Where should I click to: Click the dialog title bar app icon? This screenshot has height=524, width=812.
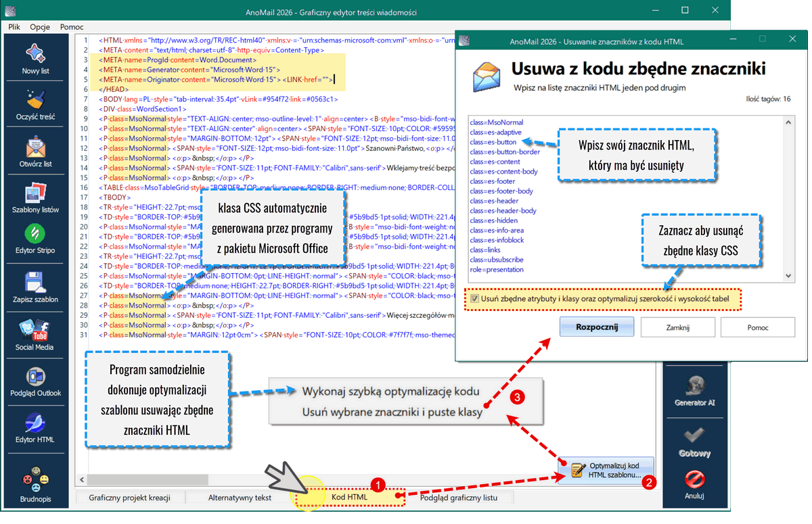466,41
